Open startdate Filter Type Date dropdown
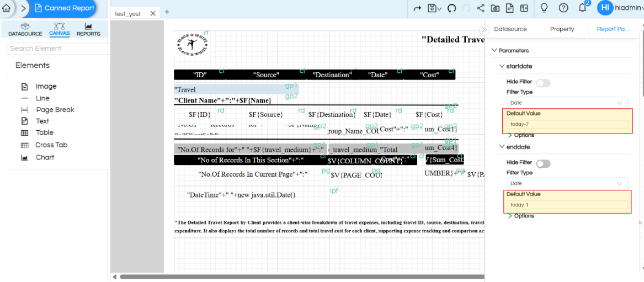This screenshot has height=282, width=644. point(567,103)
